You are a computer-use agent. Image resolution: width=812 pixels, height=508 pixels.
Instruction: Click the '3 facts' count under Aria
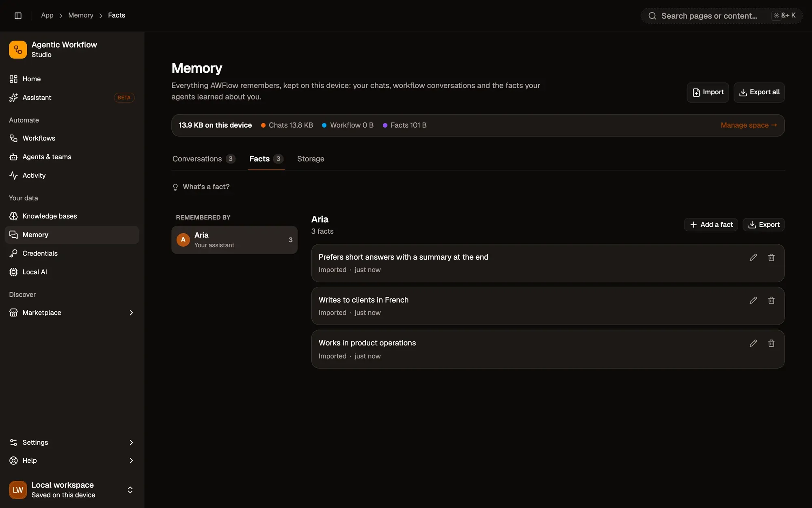tap(322, 231)
